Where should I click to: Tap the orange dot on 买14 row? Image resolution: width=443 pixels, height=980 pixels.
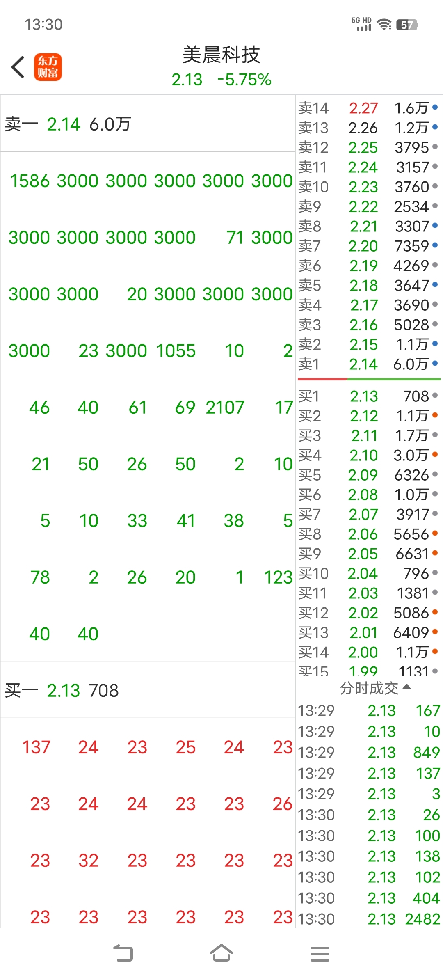click(435, 652)
